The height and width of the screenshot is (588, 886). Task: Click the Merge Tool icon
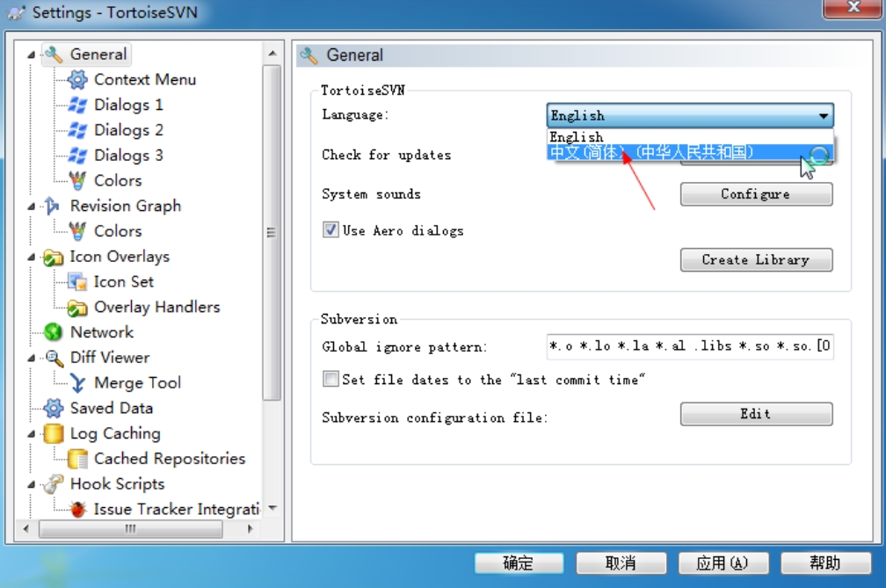point(77,383)
